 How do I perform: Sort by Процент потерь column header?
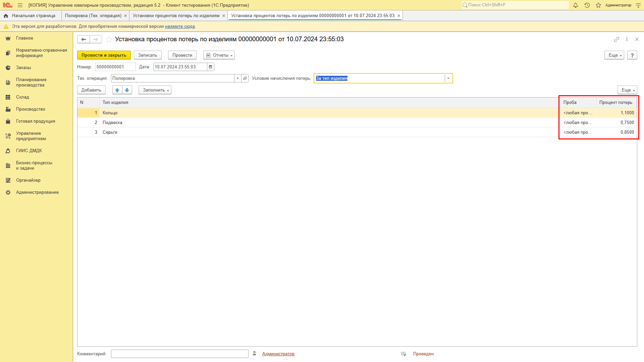tap(616, 103)
